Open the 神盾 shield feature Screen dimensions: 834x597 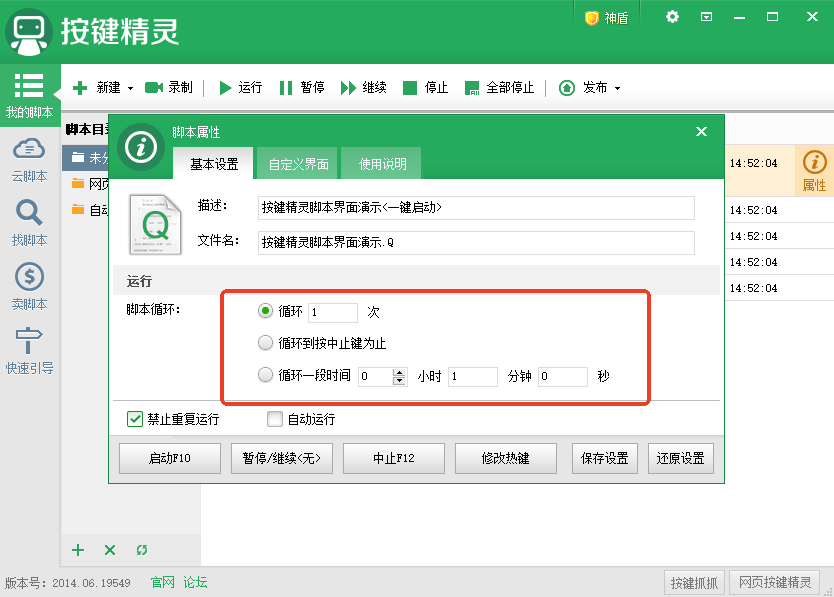point(606,18)
